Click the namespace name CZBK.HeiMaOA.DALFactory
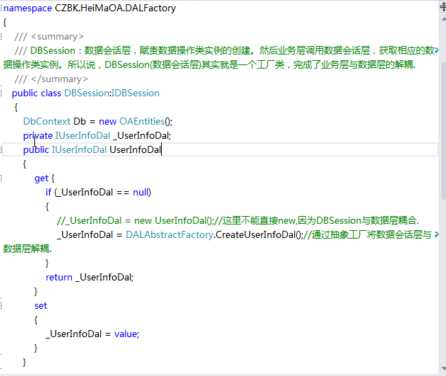The image size is (446, 376). point(115,8)
